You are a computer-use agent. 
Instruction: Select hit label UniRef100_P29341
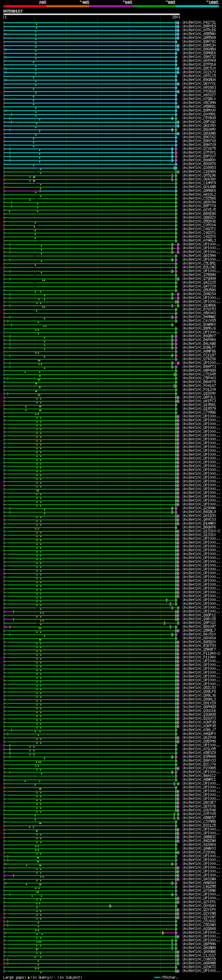199,852
